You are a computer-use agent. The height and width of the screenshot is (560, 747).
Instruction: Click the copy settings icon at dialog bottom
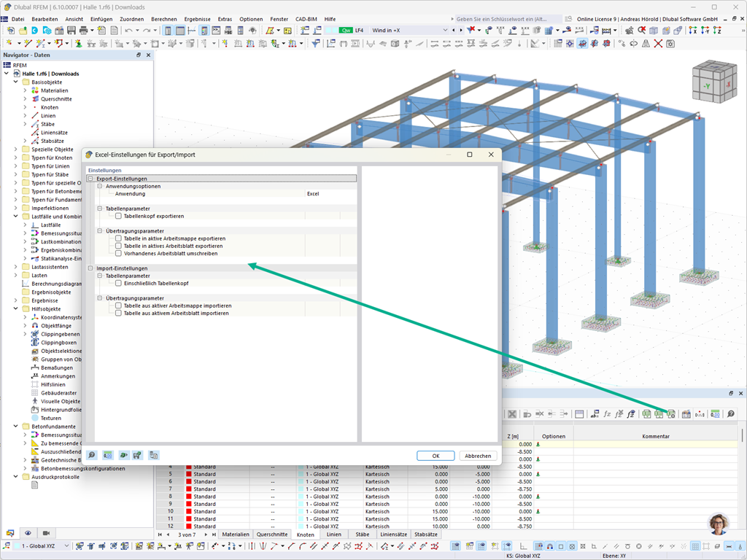tap(153, 455)
